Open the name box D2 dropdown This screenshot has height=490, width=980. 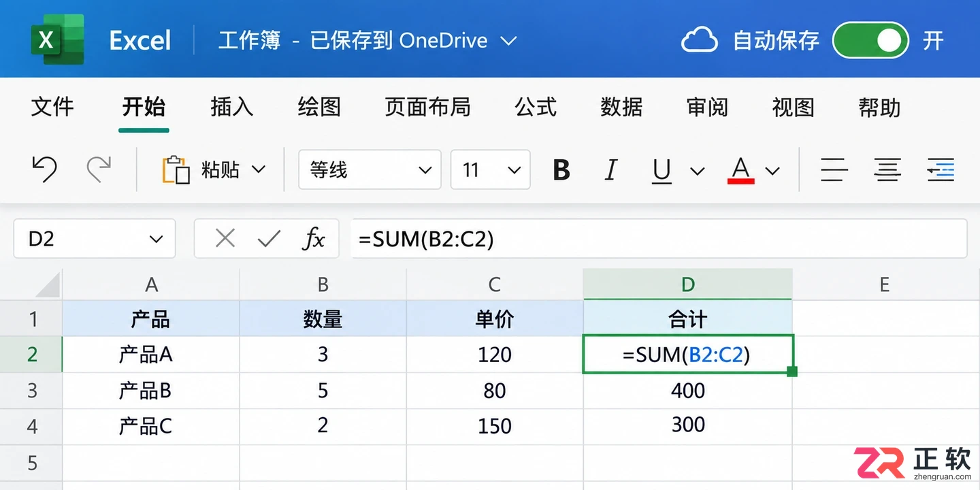(x=157, y=239)
